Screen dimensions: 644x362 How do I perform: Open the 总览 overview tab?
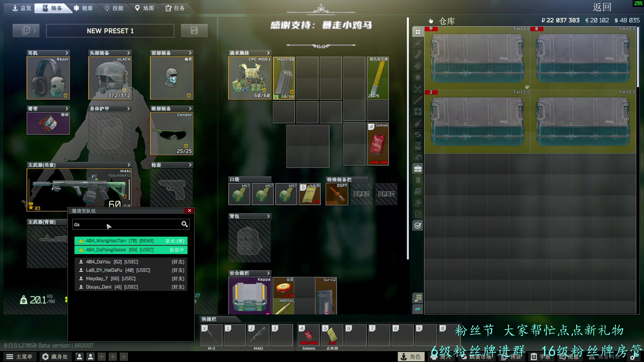(x=21, y=8)
